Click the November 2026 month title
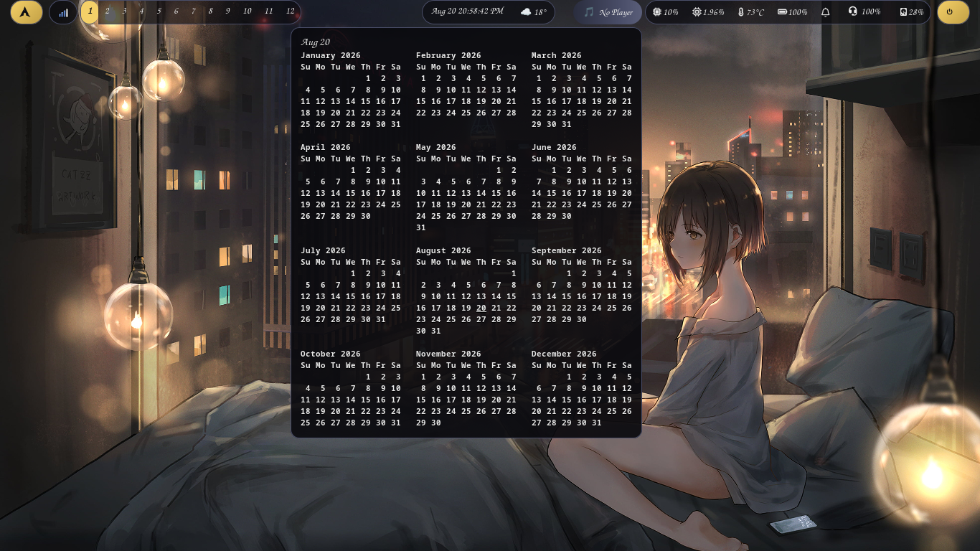The width and height of the screenshot is (980, 551). tap(448, 354)
